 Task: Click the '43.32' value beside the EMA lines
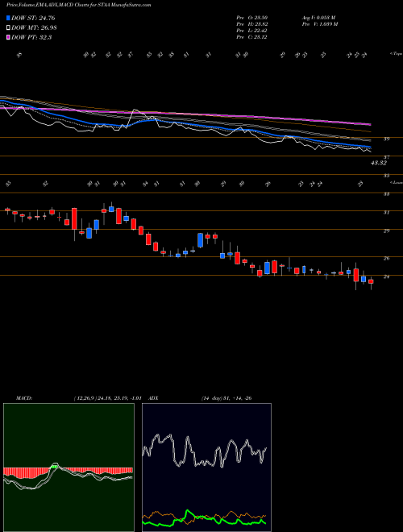pos(379,163)
